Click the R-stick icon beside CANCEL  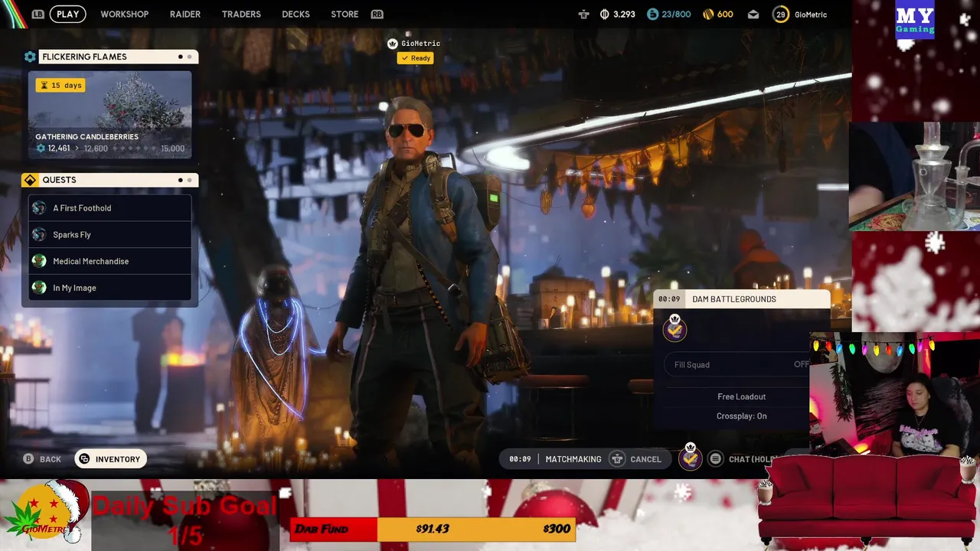618,459
